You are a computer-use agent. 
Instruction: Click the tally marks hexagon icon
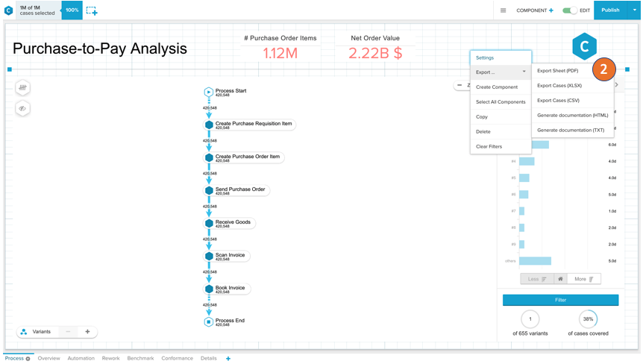pyautogui.click(x=22, y=88)
